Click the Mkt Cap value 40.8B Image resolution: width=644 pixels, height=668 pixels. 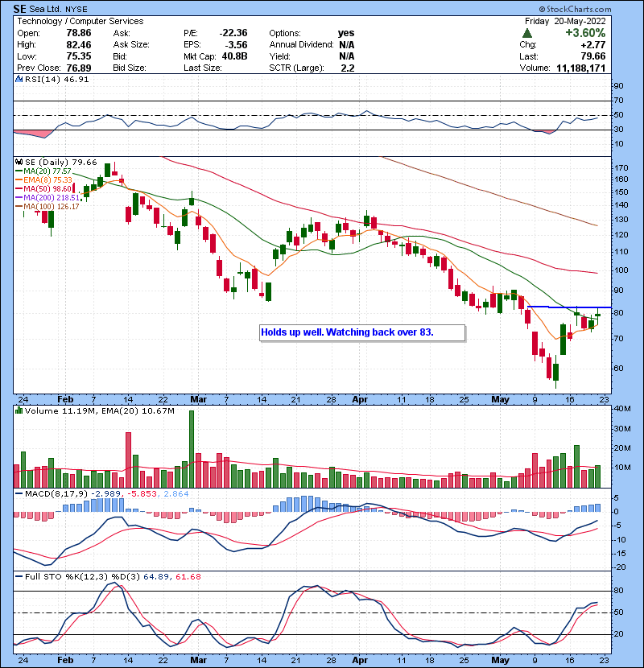(x=234, y=56)
